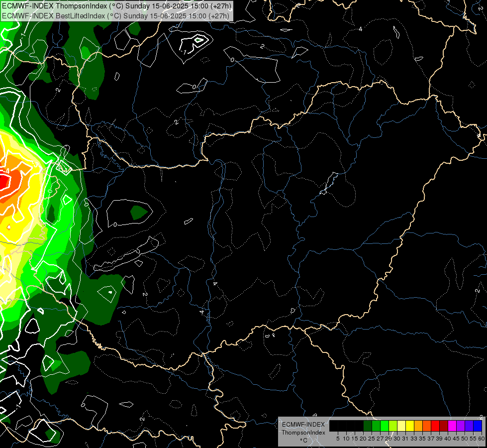Select the pure yellow 31–33 legend swatch

tap(410, 426)
